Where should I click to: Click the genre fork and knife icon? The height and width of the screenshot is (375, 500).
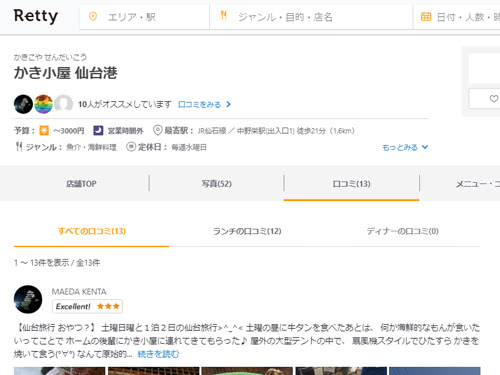point(19,147)
